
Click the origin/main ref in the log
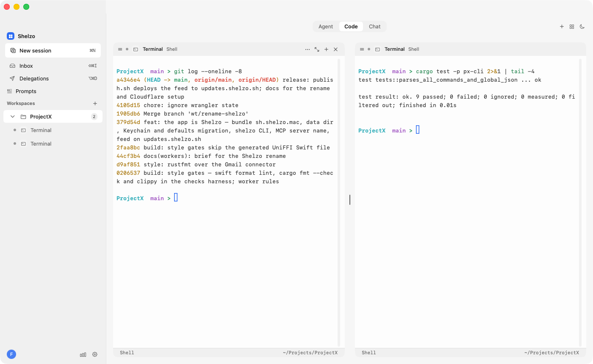point(213,80)
